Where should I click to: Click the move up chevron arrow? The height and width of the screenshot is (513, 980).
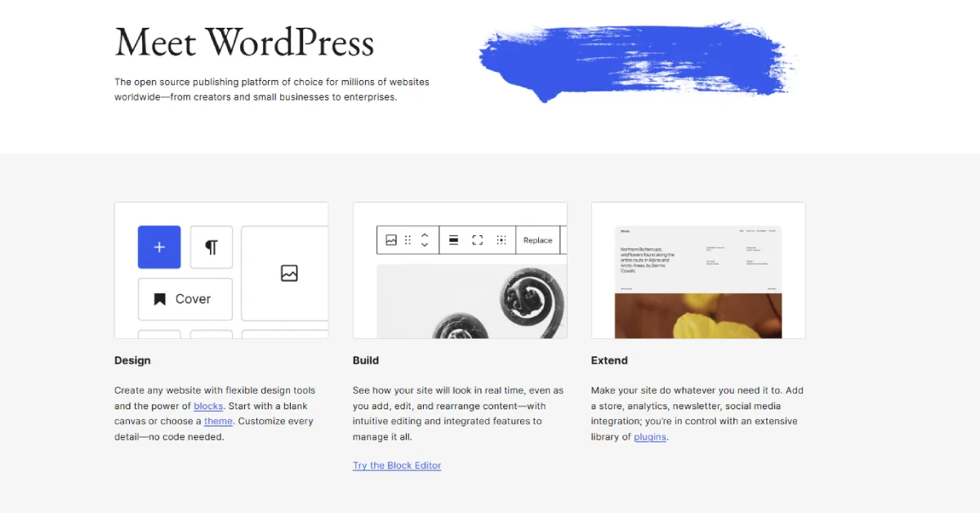425,235
